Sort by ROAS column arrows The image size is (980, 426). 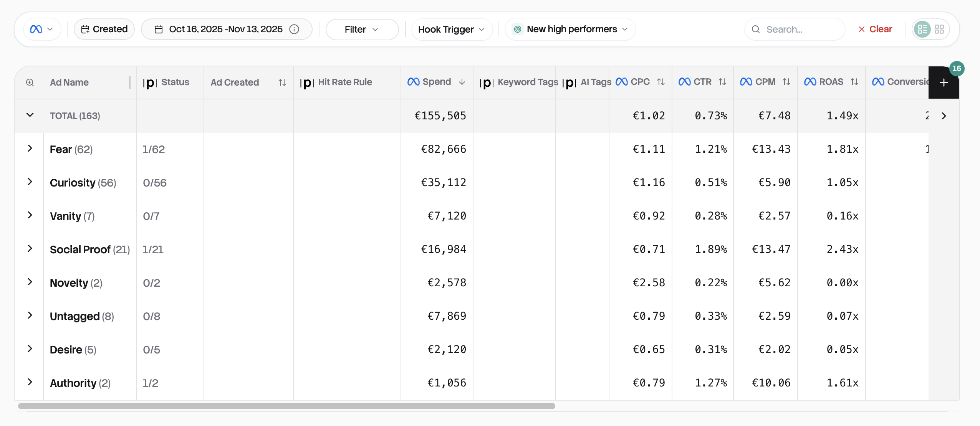pyautogui.click(x=854, y=82)
